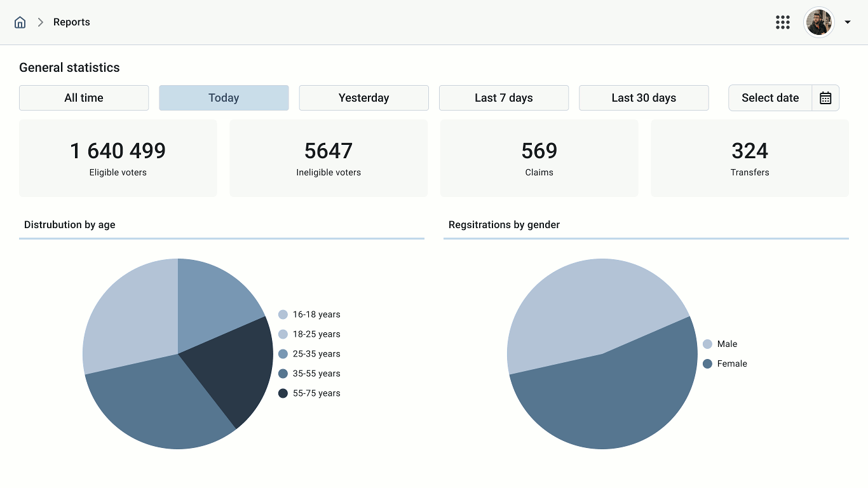
Task: Click the calendar icon next to Select date
Action: click(825, 98)
